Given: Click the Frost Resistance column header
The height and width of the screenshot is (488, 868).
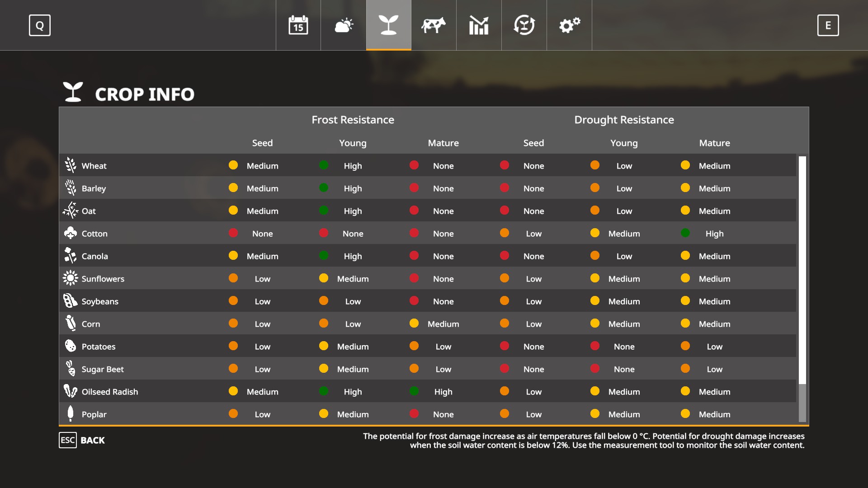Looking at the screenshot, I should click(x=353, y=120).
